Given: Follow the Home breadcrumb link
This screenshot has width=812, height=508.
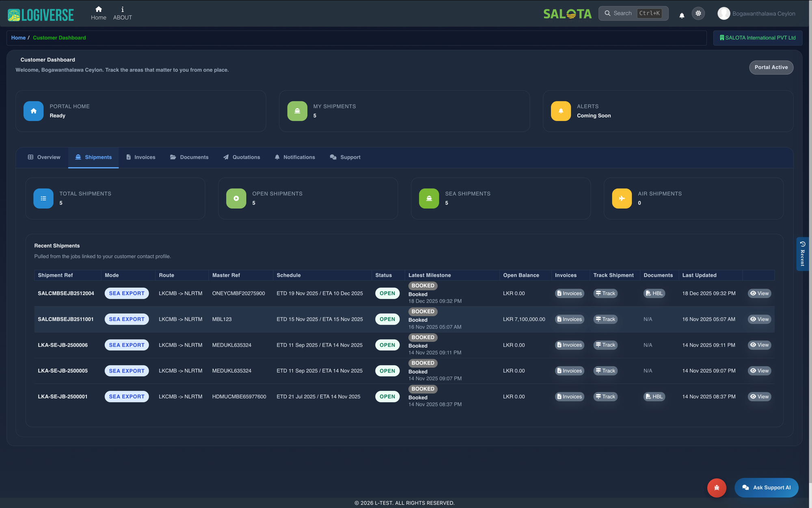Looking at the screenshot, I should point(18,38).
